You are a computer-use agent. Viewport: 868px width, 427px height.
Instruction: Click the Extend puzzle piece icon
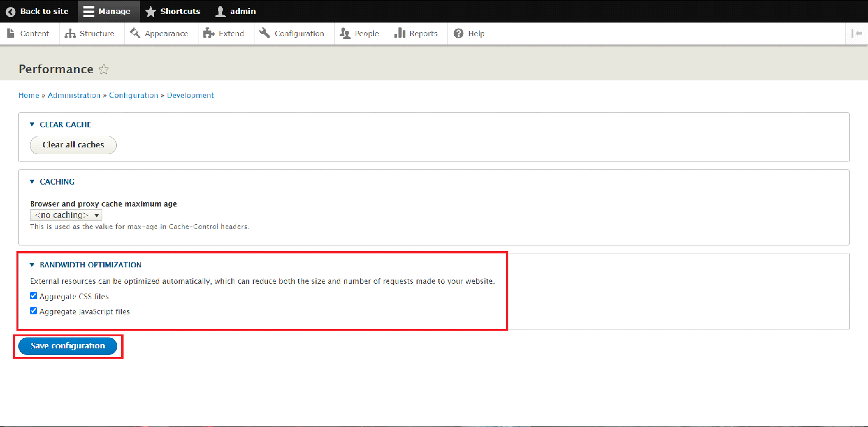209,34
